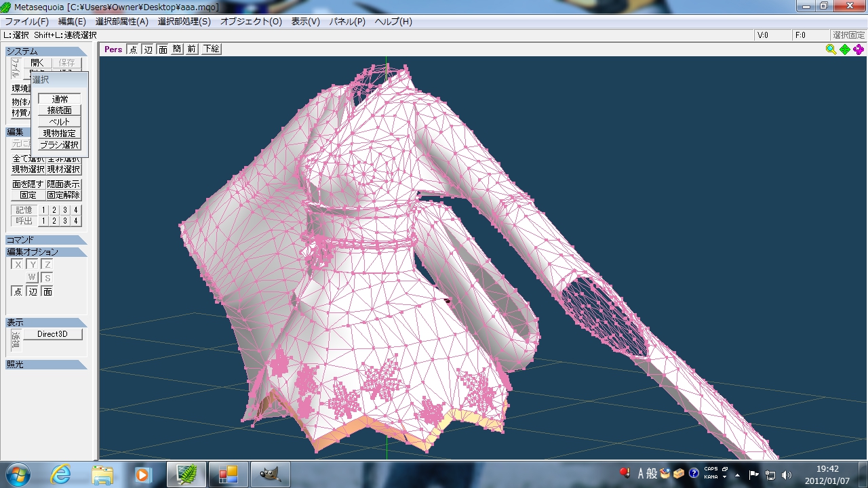
Task: Open Windows Explorer folder in taskbar
Action: pyautogui.click(x=102, y=474)
